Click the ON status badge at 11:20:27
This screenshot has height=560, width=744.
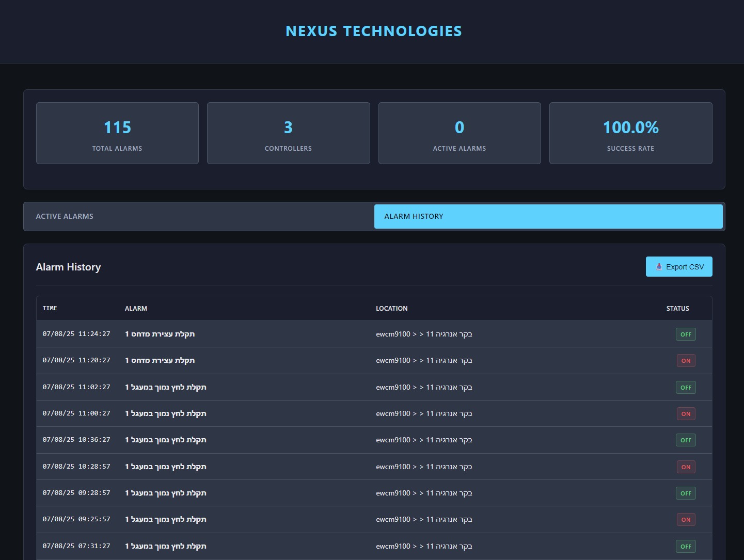(686, 360)
